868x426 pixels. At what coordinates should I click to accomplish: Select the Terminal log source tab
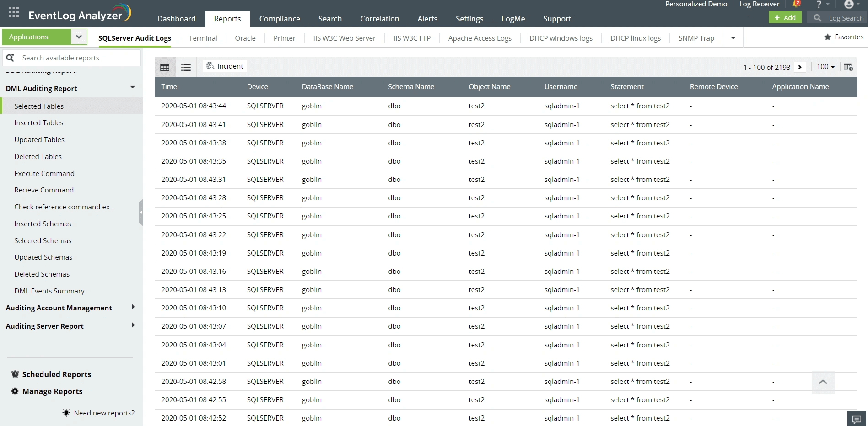pyautogui.click(x=203, y=38)
